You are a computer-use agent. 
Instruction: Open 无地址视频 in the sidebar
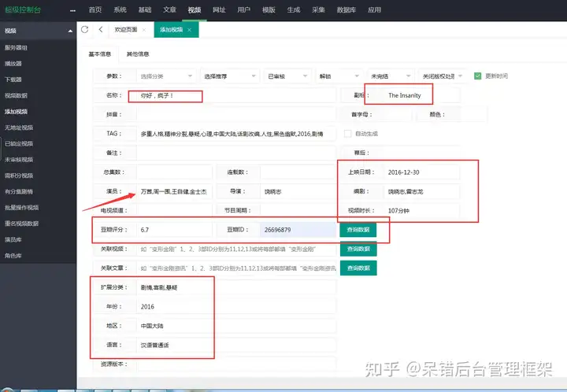(x=19, y=128)
